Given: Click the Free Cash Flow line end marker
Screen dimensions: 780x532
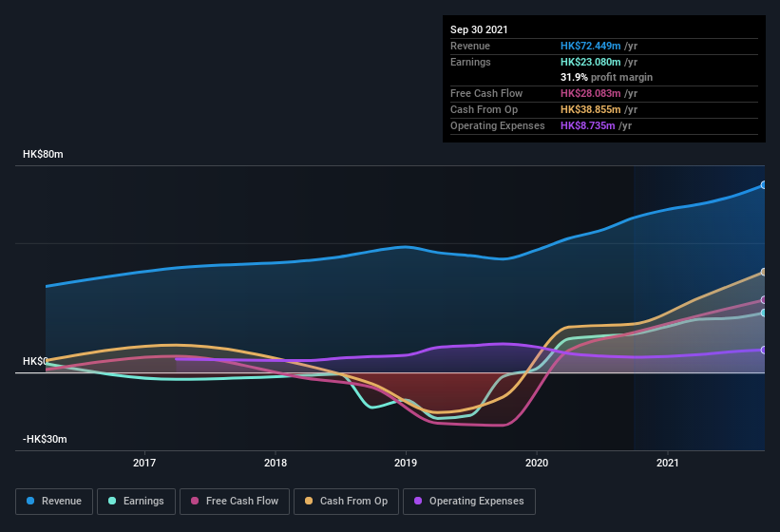Looking at the screenshot, I should click(764, 300).
